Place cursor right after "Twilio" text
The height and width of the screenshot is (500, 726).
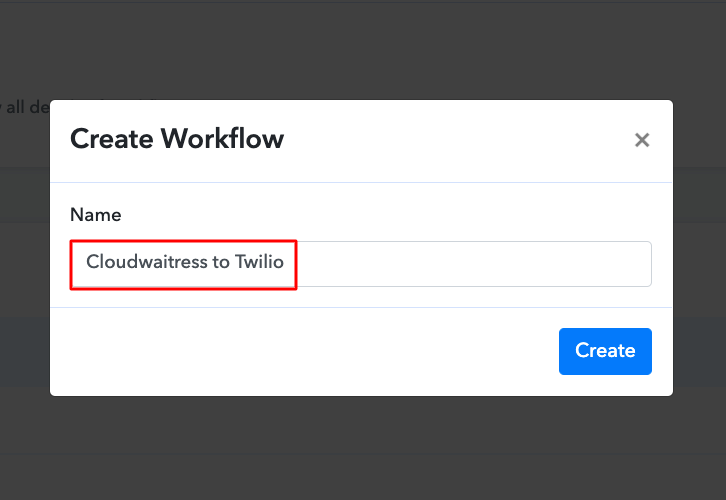click(286, 263)
